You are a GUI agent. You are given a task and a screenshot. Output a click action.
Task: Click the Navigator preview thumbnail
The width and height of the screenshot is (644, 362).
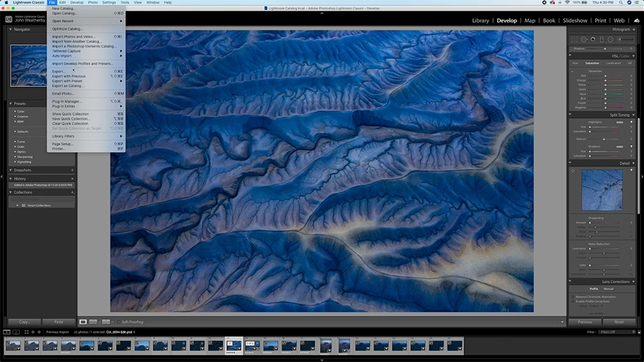[28, 65]
